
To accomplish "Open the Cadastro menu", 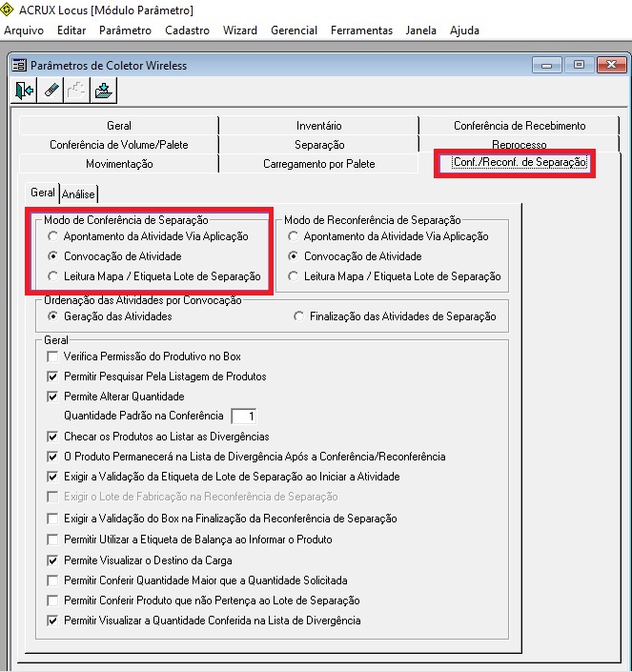I will (187, 31).
